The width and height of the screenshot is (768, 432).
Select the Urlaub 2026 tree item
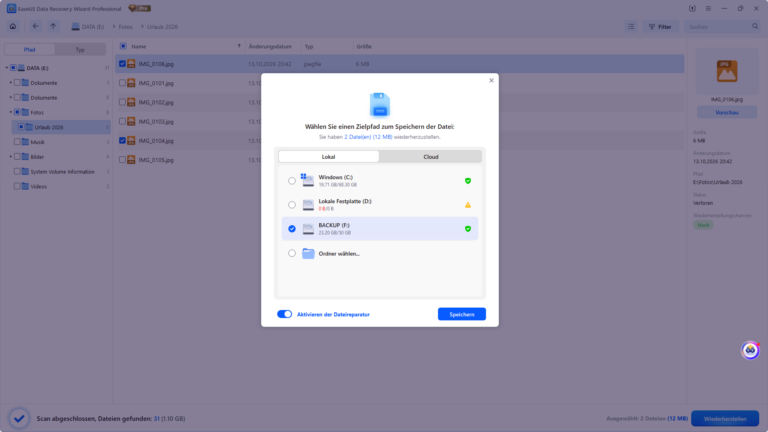(x=61, y=127)
